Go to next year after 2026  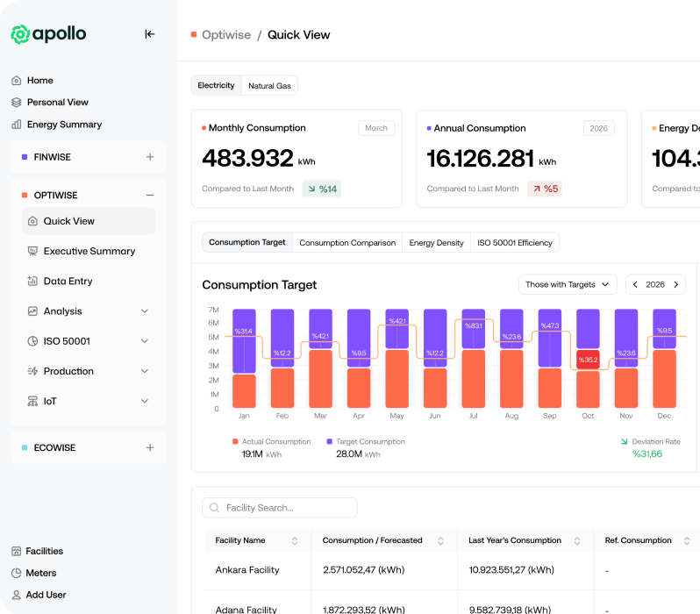point(675,285)
